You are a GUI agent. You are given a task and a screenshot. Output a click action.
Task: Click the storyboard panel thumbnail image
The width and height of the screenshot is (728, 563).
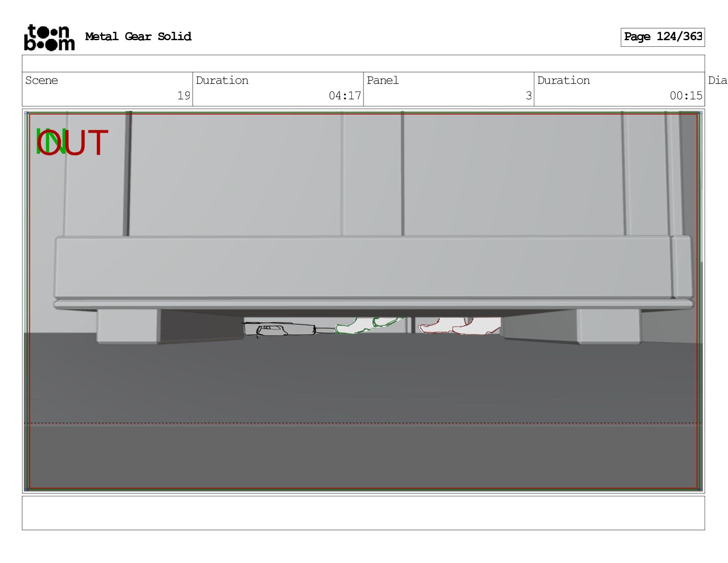coord(363,301)
